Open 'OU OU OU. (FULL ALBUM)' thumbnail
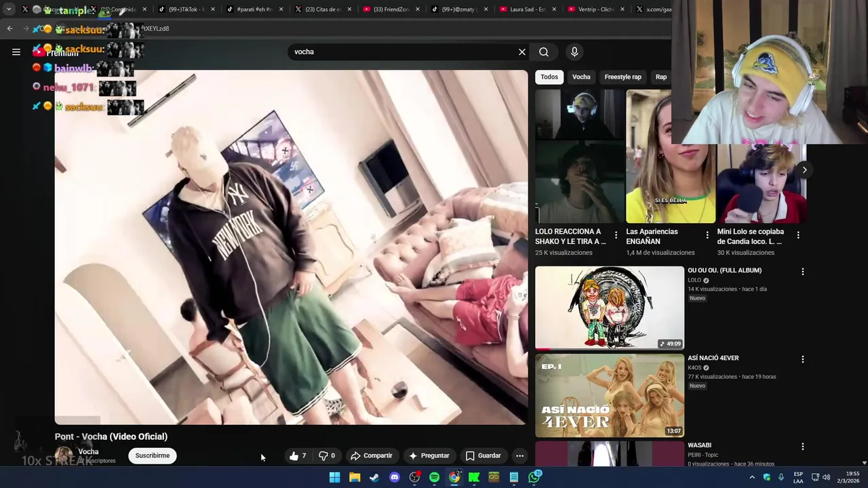The image size is (868, 488). point(610,308)
